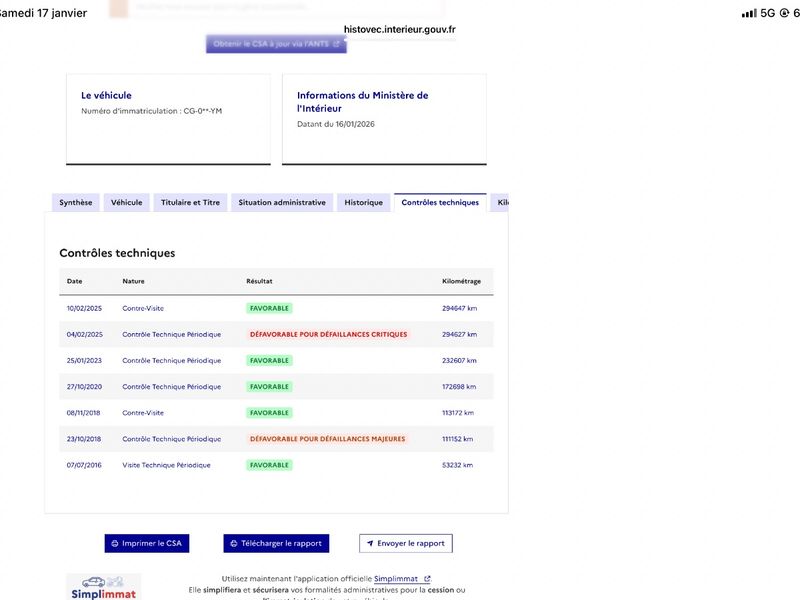
Task: Click the Kilométrage column header
Action: pyautogui.click(x=463, y=282)
